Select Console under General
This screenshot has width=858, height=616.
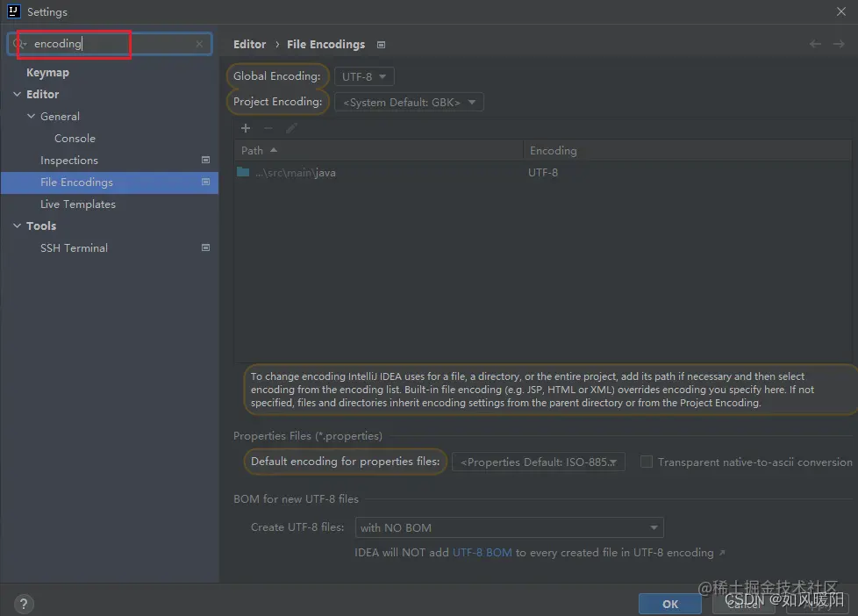75,139
